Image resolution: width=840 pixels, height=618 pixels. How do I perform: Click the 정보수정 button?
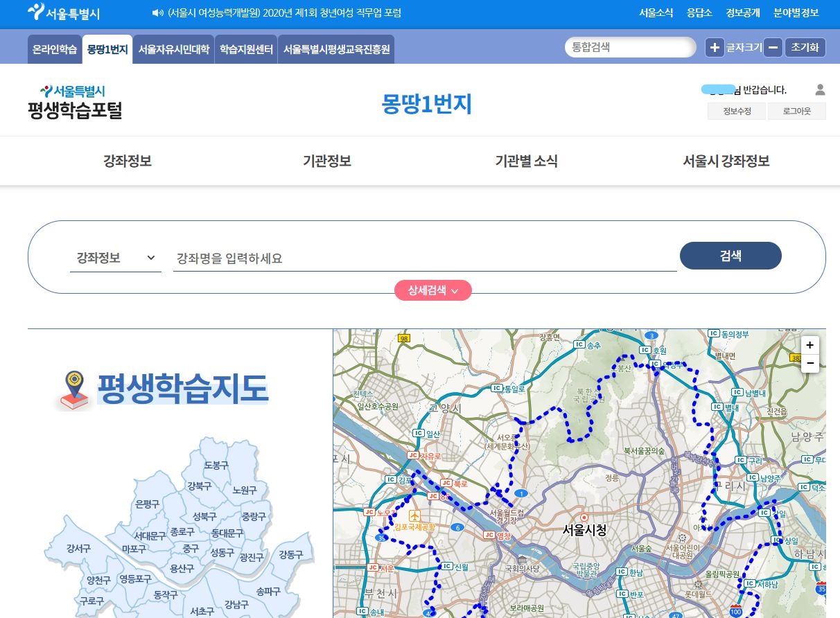(x=737, y=111)
